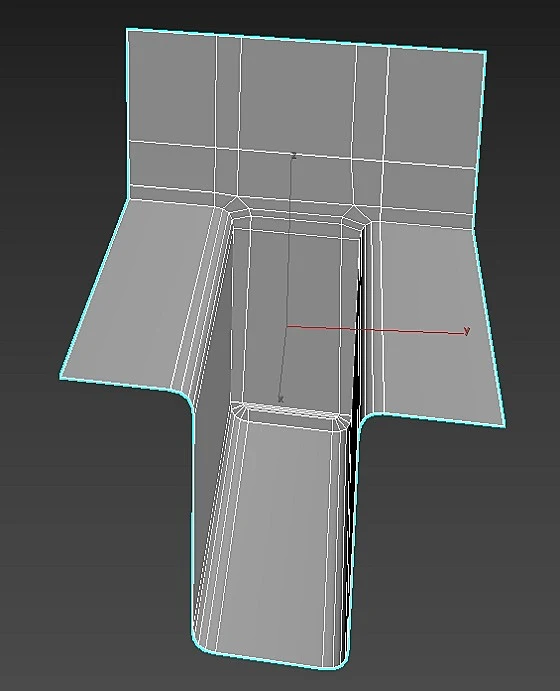Image resolution: width=560 pixels, height=691 pixels.
Task: Select the right chamfered corner triangle polygon
Action: point(356,213)
